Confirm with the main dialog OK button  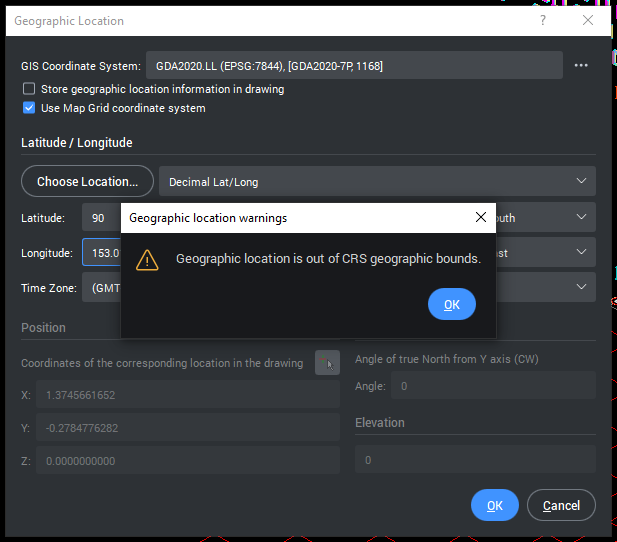click(x=494, y=505)
